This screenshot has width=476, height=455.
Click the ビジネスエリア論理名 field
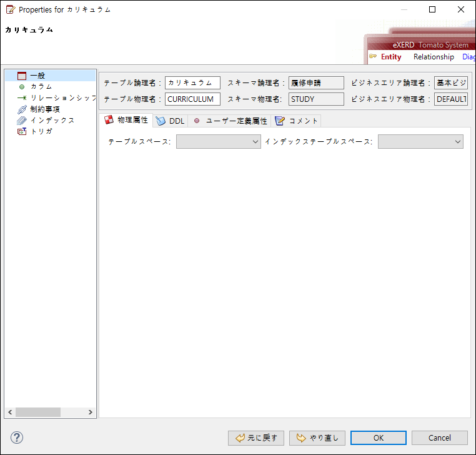pyautogui.click(x=451, y=82)
